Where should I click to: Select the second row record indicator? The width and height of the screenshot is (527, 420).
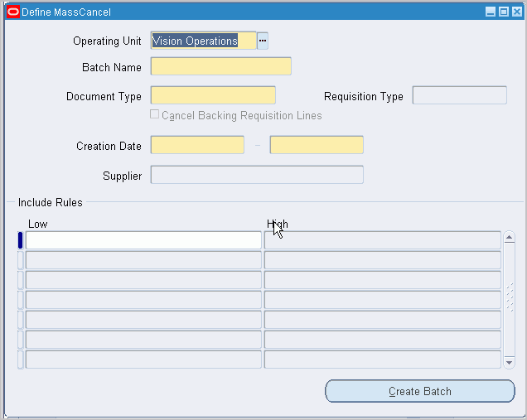tap(20, 260)
